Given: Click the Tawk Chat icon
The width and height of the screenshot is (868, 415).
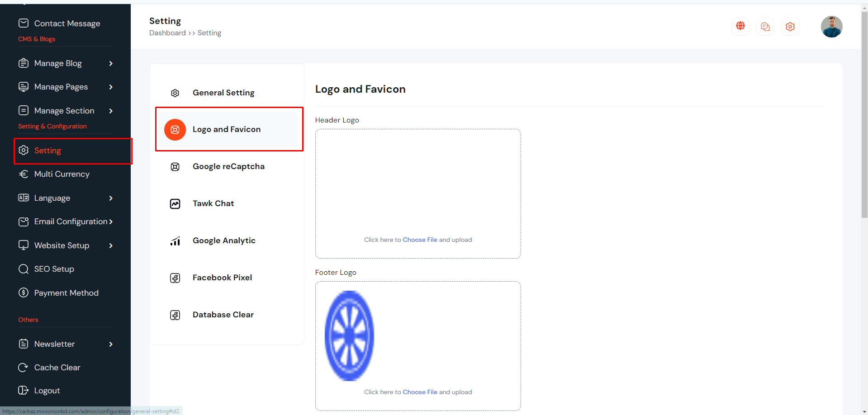Looking at the screenshot, I should point(175,204).
